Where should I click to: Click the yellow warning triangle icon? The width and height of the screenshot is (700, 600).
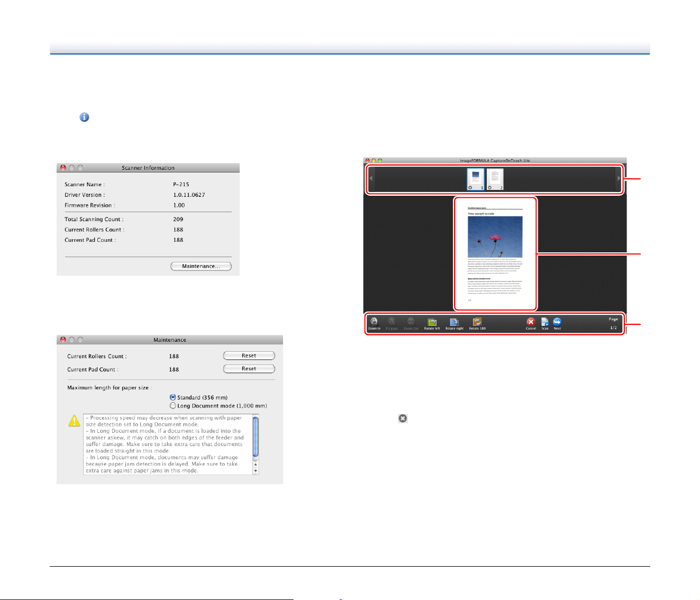(x=75, y=421)
